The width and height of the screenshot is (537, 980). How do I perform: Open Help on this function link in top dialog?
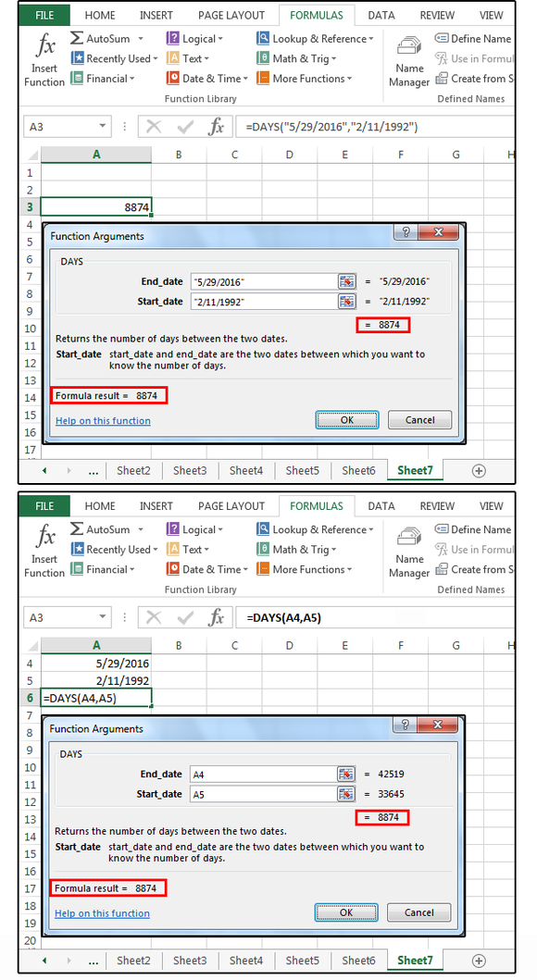[103, 421]
